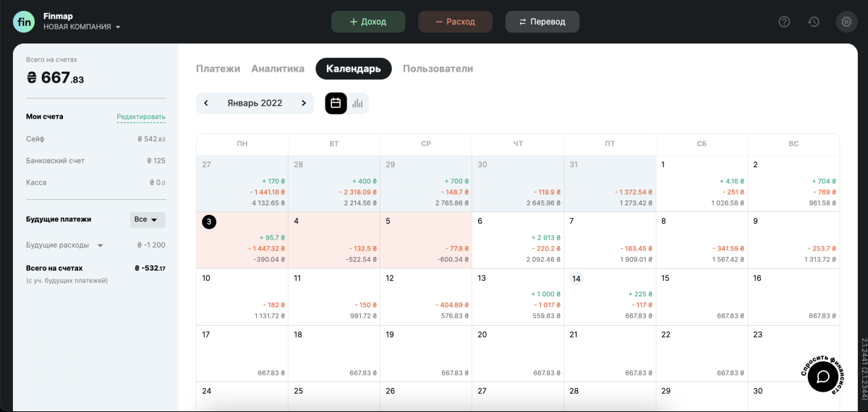
Task: Click expense - 150 ₴ on day 11
Action: click(x=366, y=305)
